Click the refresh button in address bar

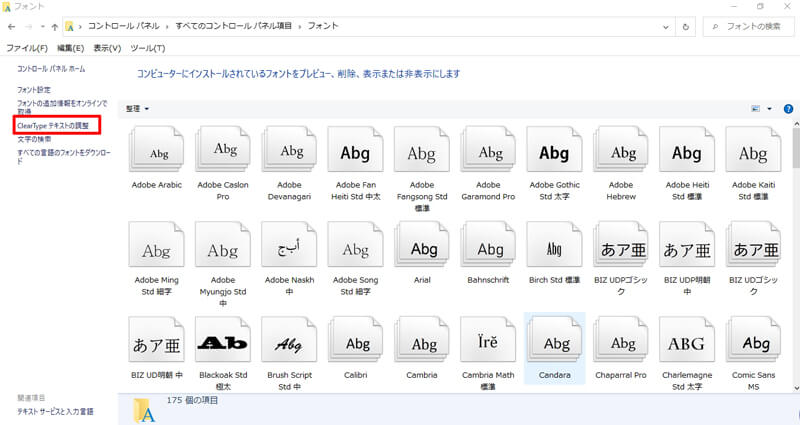coord(686,27)
